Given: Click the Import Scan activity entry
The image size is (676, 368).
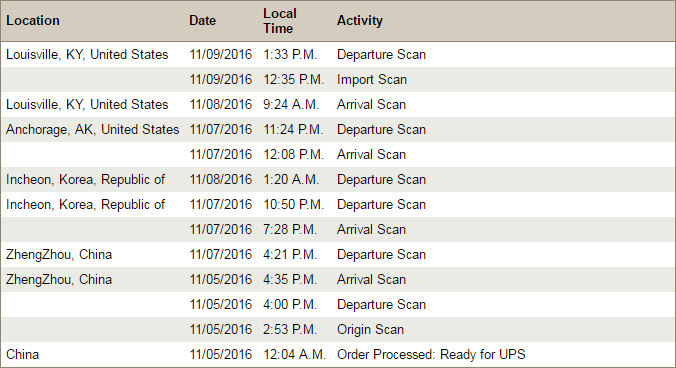Looking at the screenshot, I should pos(372,80).
